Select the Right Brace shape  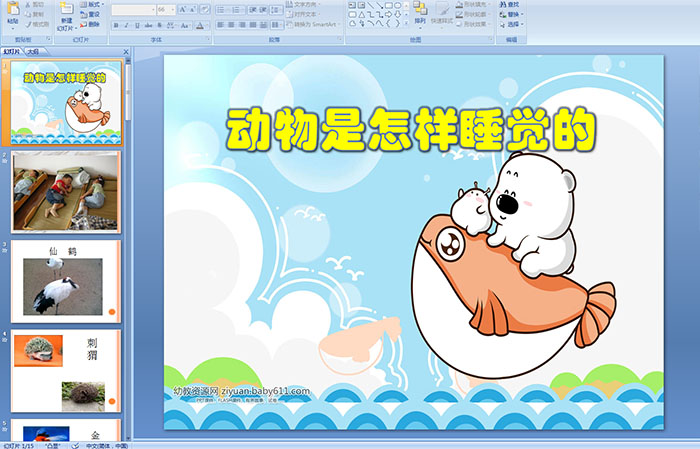click(x=398, y=23)
